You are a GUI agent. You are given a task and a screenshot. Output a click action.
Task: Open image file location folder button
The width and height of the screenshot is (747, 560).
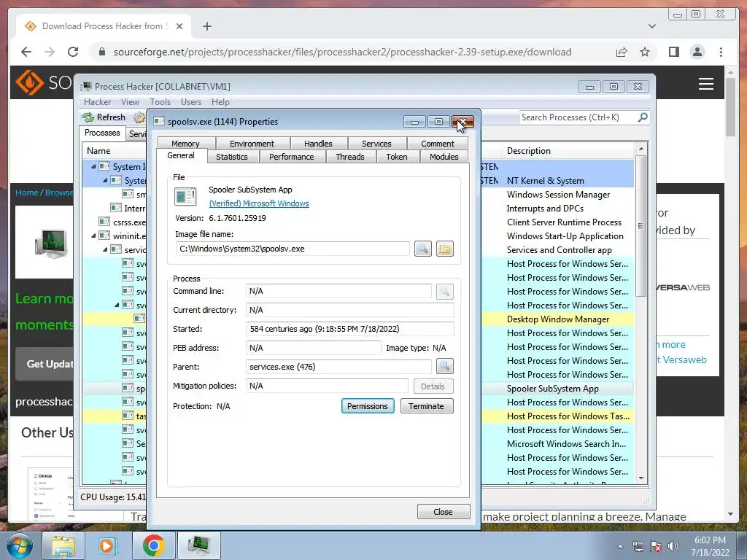444,249
